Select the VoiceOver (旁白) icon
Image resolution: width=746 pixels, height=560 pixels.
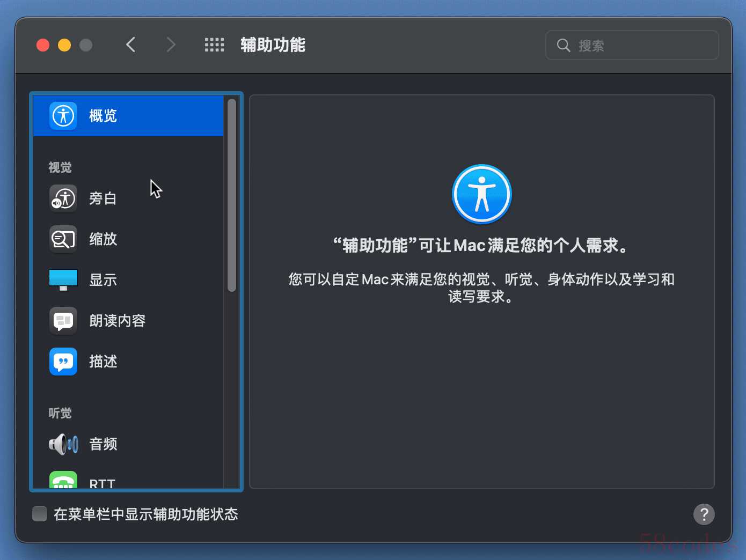[63, 198]
